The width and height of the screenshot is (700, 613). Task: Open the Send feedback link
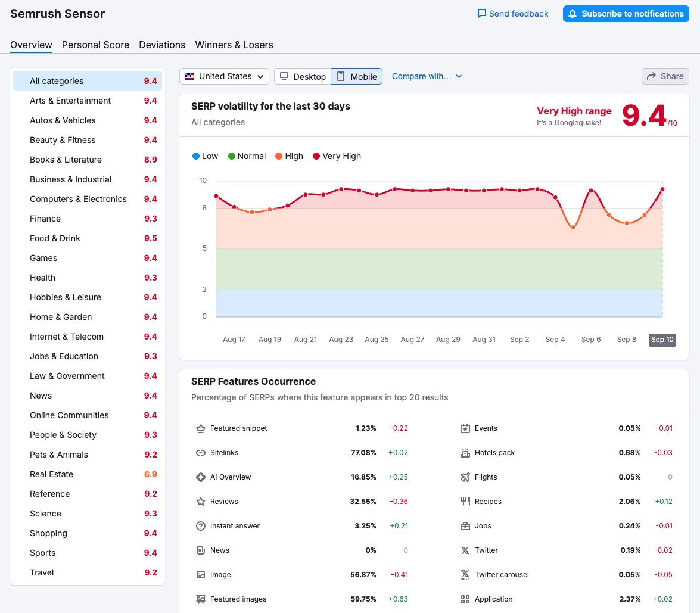(x=512, y=13)
